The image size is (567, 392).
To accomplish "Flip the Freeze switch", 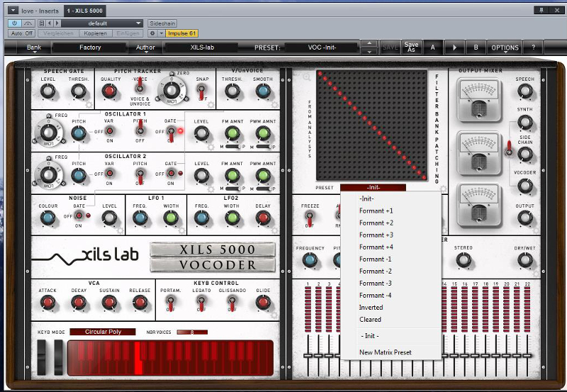I will pos(310,218).
